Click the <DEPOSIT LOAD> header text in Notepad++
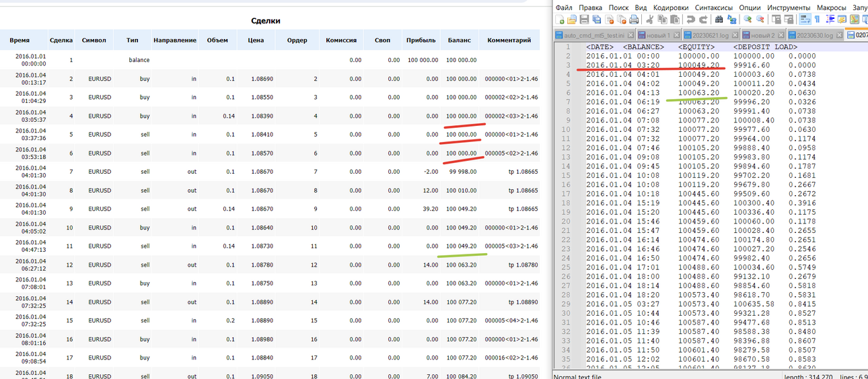 pos(764,46)
